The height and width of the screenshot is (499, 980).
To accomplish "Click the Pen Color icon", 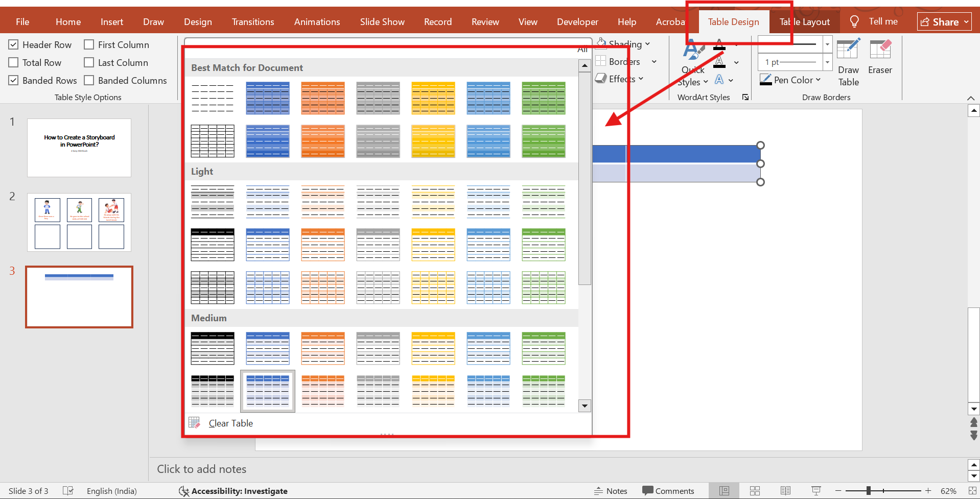I will click(x=765, y=80).
